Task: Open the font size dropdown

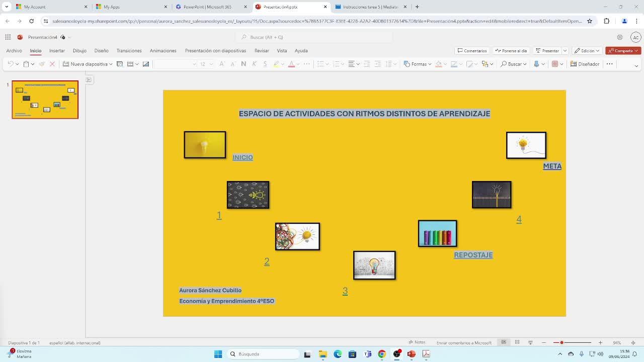Action: click(211, 64)
